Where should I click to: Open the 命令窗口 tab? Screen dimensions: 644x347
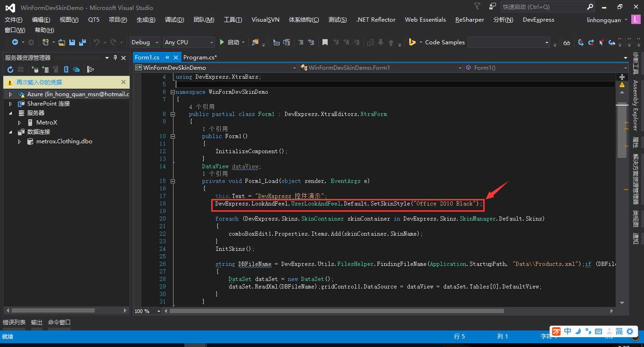tap(59, 322)
